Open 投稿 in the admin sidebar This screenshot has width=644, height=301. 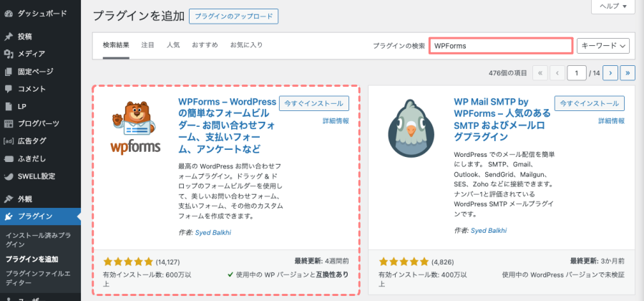coord(24,37)
